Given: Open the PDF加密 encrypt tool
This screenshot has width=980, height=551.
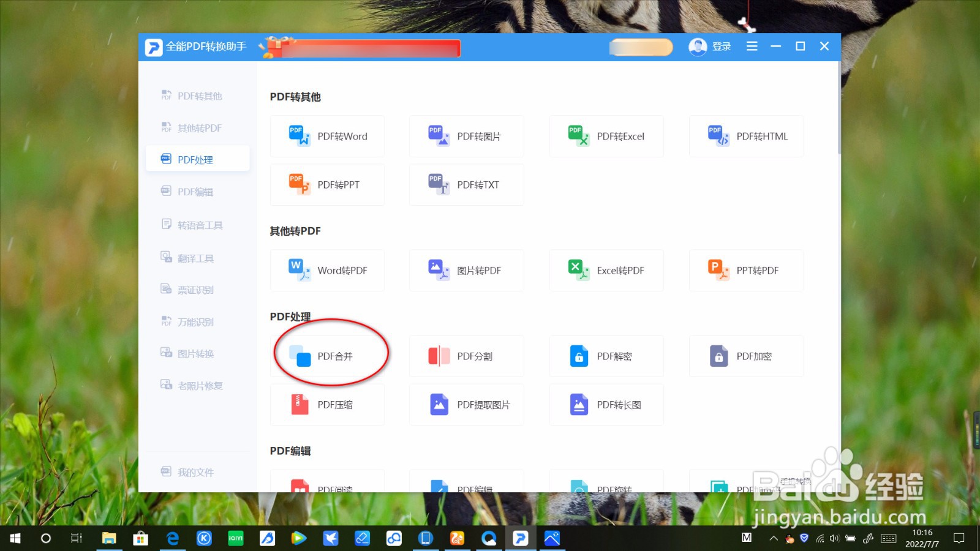Looking at the screenshot, I should tap(746, 356).
